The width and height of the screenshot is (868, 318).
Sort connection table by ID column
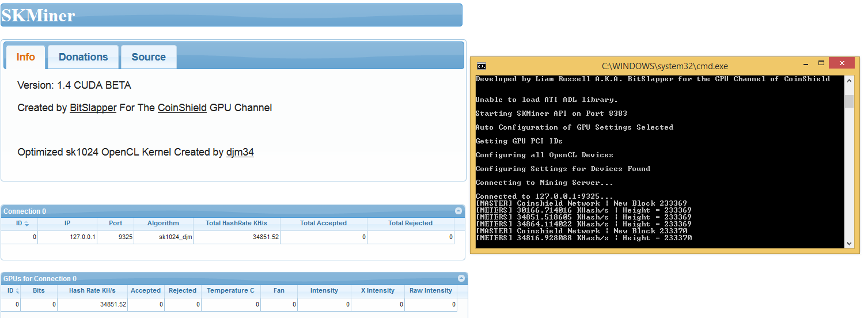point(20,224)
